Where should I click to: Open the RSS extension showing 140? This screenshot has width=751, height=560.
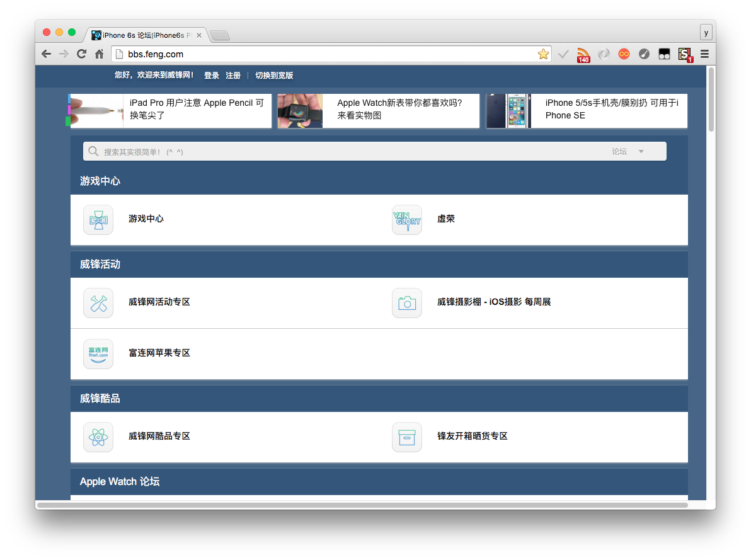click(583, 55)
